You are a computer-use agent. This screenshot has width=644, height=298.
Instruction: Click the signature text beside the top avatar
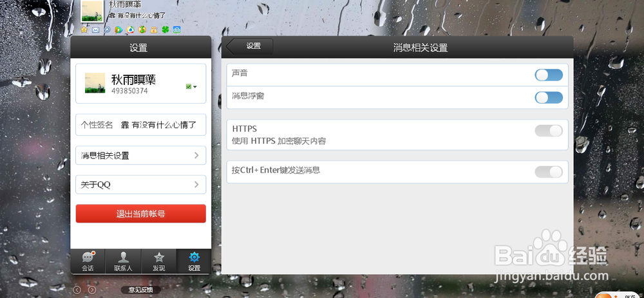137,15
